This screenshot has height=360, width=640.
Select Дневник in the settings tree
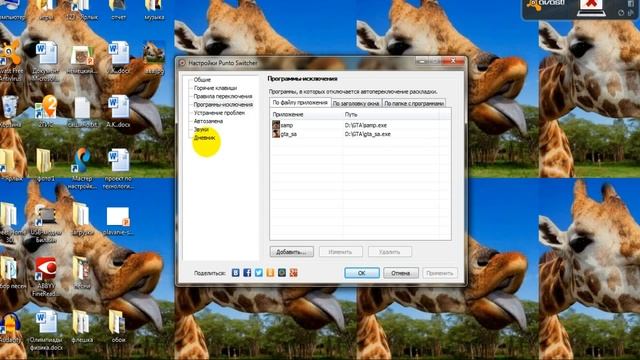coord(204,138)
